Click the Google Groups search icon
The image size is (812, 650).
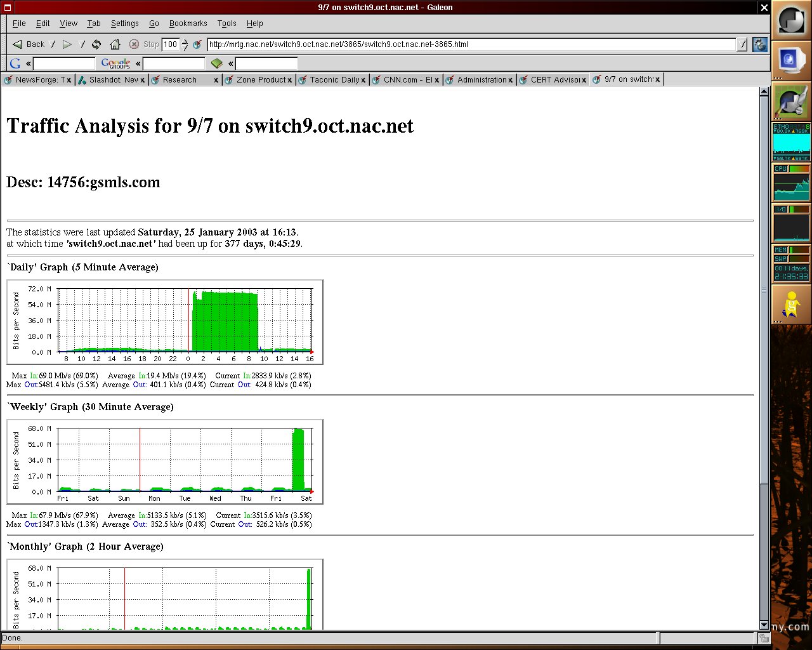tap(116, 63)
